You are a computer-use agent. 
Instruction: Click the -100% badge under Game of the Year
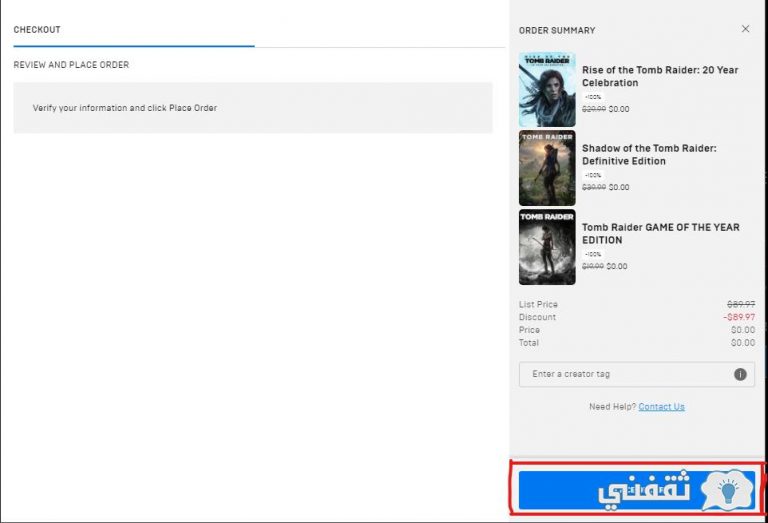pyautogui.click(x=593, y=254)
